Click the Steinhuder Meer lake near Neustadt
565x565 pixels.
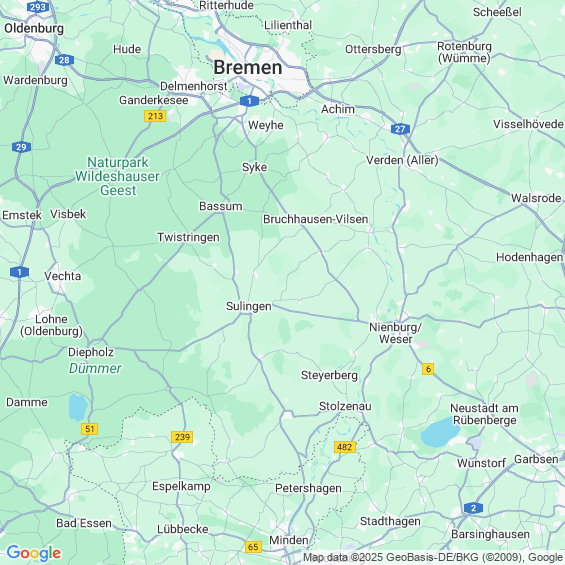pos(440,433)
